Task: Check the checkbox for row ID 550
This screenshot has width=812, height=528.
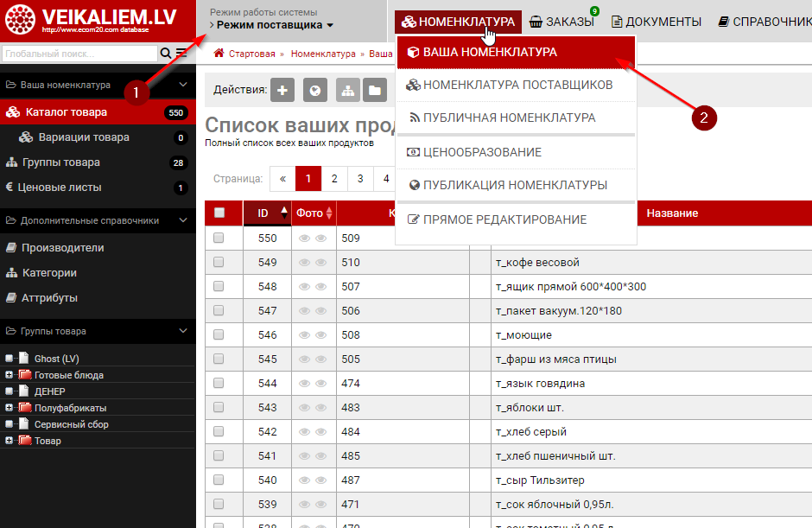Action: 219,238
